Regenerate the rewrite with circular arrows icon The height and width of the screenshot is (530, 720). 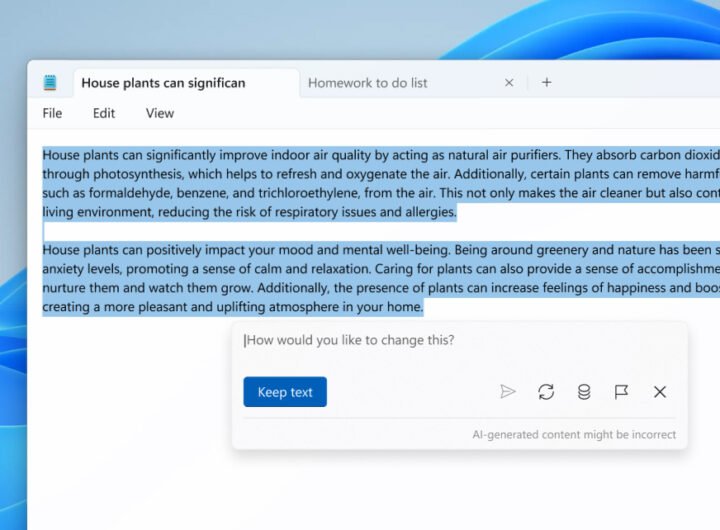546,392
